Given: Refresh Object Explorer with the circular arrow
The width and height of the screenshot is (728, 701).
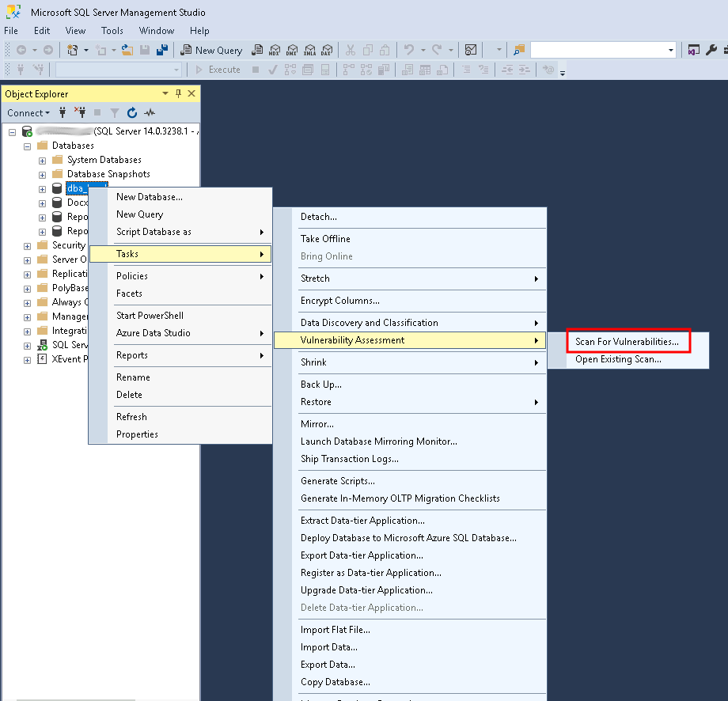Looking at the screenshot, I should click(132, 112).
